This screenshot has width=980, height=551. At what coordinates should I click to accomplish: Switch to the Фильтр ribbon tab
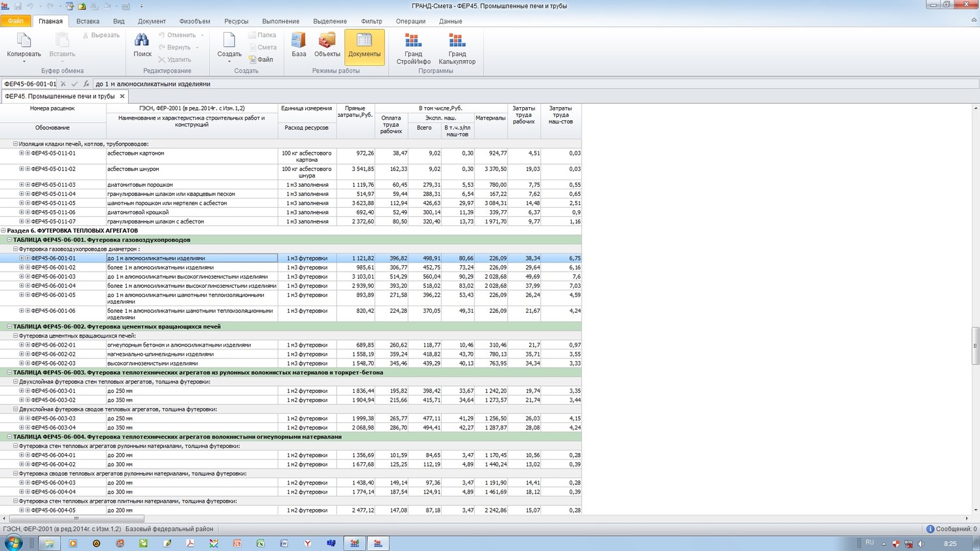tap(371, 22)
